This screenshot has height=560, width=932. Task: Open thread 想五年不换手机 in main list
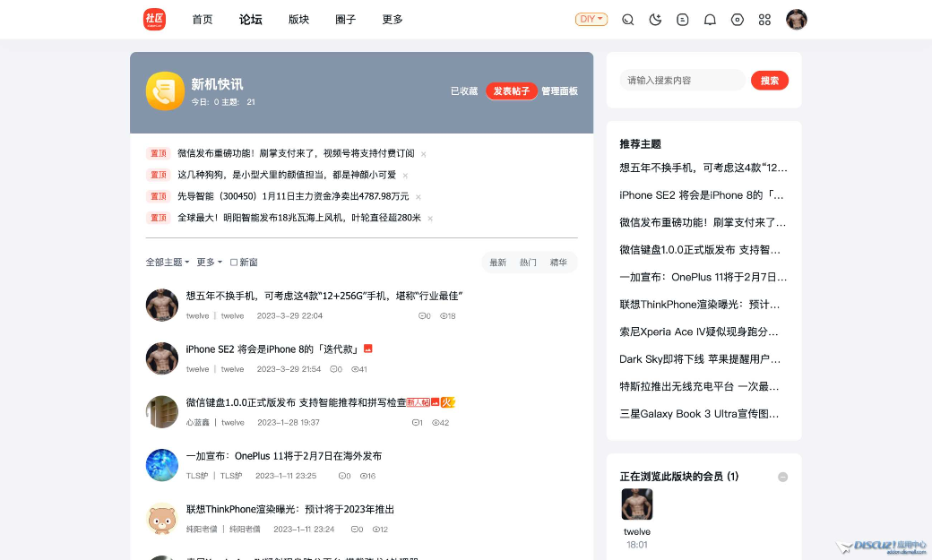324,296
